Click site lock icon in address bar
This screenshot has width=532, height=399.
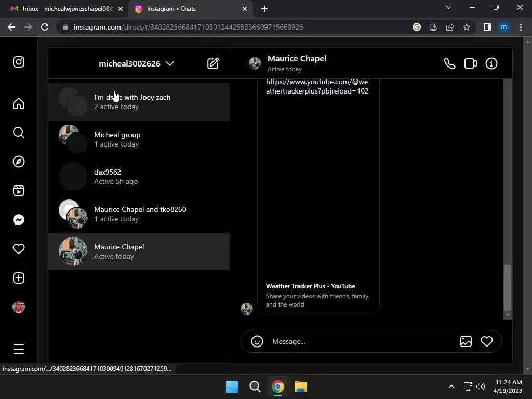[x=65, y=27]
